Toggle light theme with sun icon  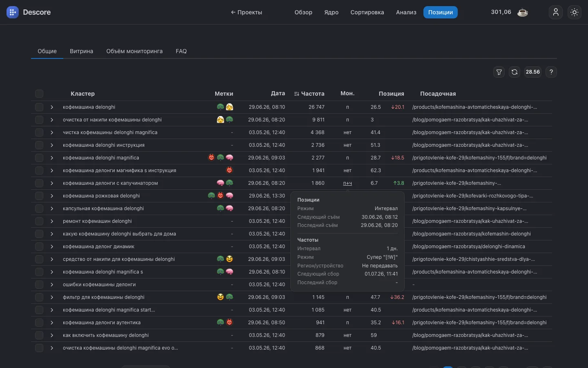click(575, 12)
